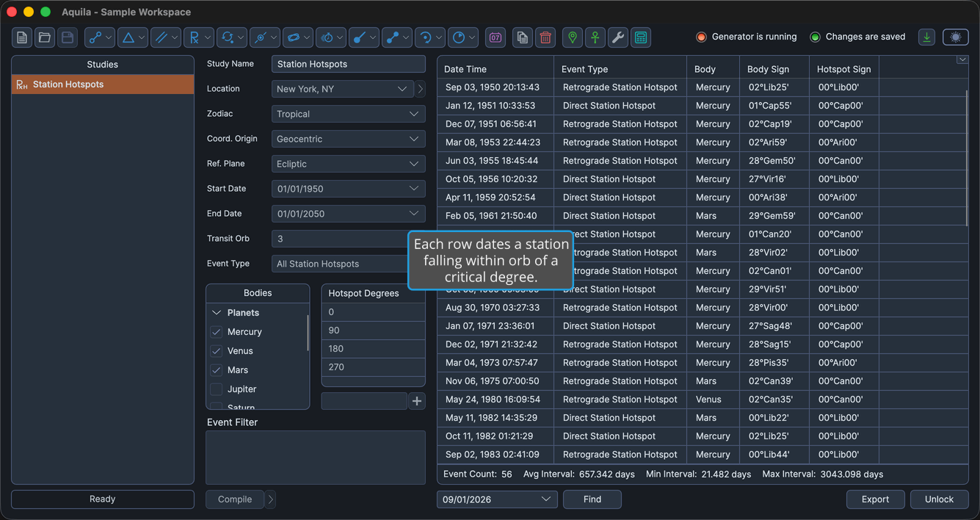Select the Station Hotspots study in Studies list
Viewport: 980px width, 520px height.
click(x=103, y=84)
